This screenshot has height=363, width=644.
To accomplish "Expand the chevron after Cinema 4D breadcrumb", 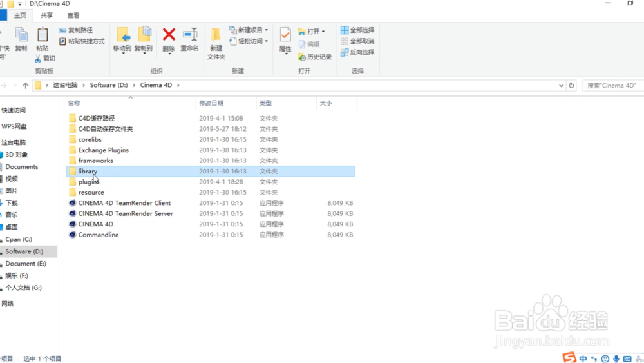I will pos(178,85).
